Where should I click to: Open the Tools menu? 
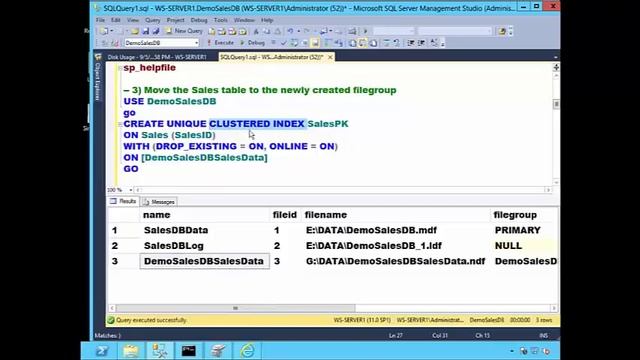pyautogui.click(x=221, y=20)
